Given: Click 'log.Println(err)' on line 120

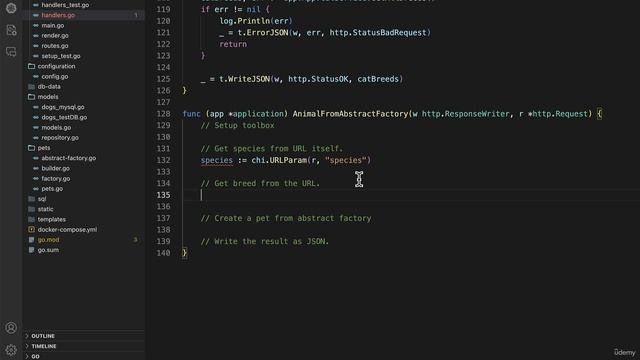Looking at the screenshot, I should point(256,21).
